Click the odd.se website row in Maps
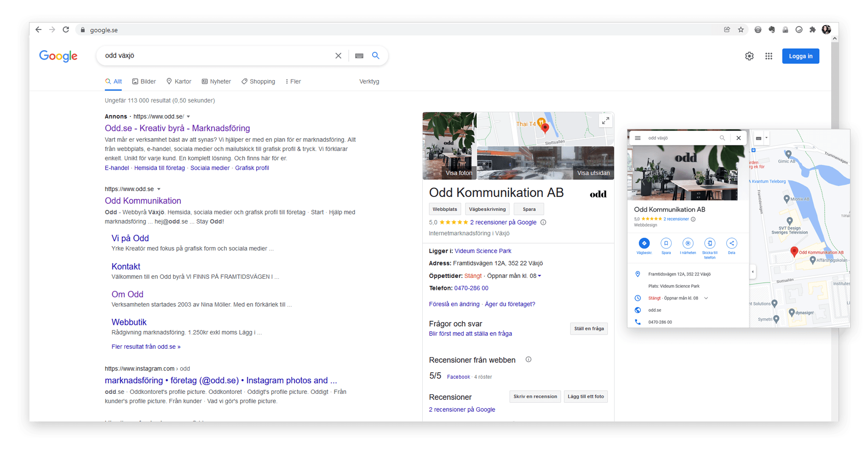 coord(688,310)
